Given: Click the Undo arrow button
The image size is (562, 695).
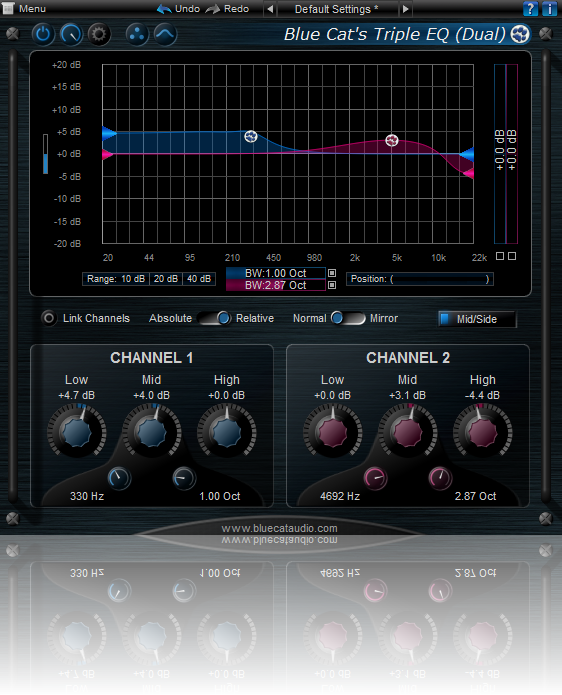Looking at the screenshot, I should [x=179, y=9].
